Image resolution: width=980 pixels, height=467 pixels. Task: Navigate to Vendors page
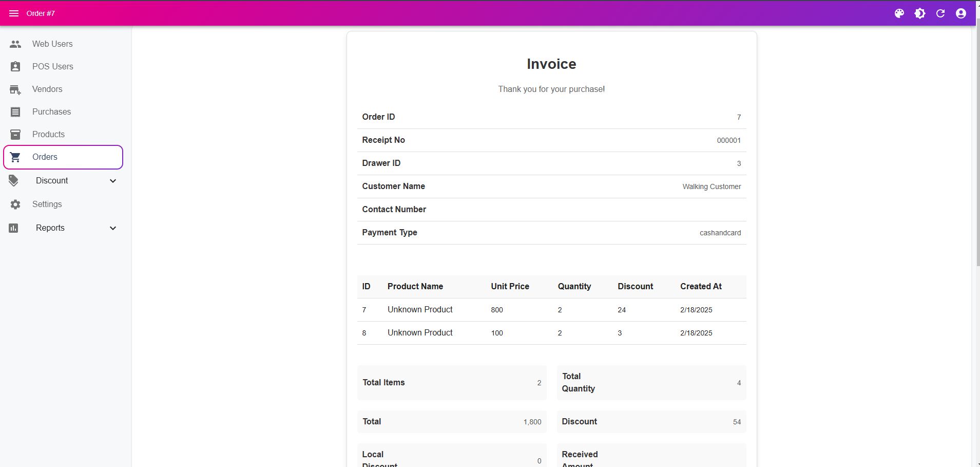(47, 89)
